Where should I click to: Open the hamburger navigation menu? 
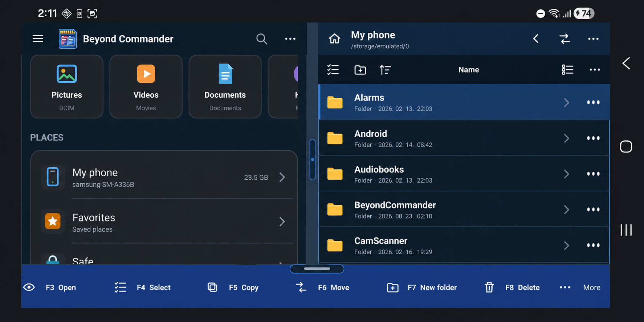[38, 38]
